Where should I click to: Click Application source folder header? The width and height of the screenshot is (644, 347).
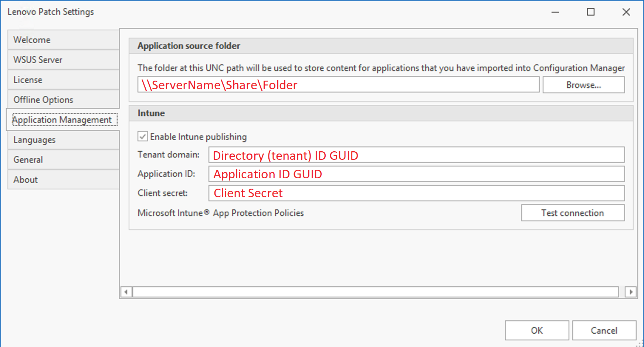pos(381,46)
